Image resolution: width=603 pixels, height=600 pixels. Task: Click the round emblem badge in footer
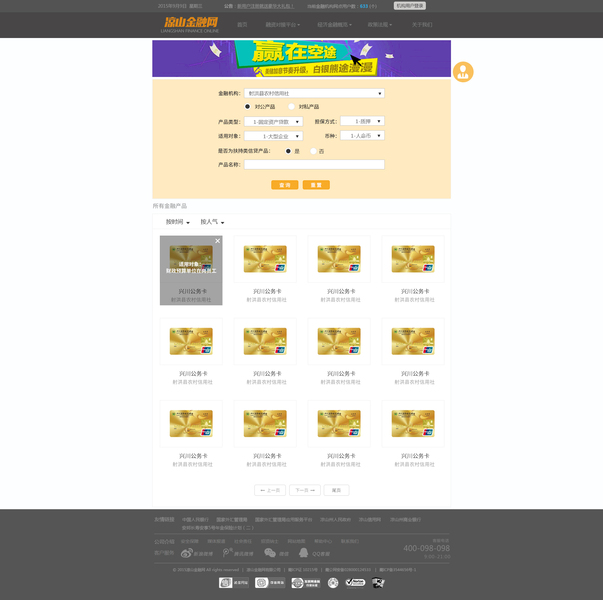pyautogui.click(x=333, y=583)
